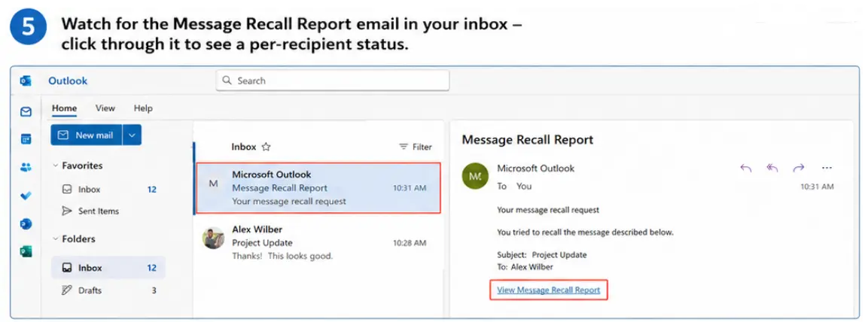The width and height of the screenshot is (868, 322).
Task: Open the Help ribbon tab
Action: (143, 108)
